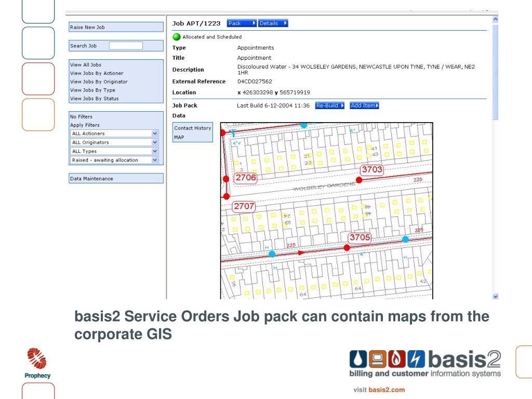Click the location coordinates text
532x399 pixels.
click(x=274, y=92)
